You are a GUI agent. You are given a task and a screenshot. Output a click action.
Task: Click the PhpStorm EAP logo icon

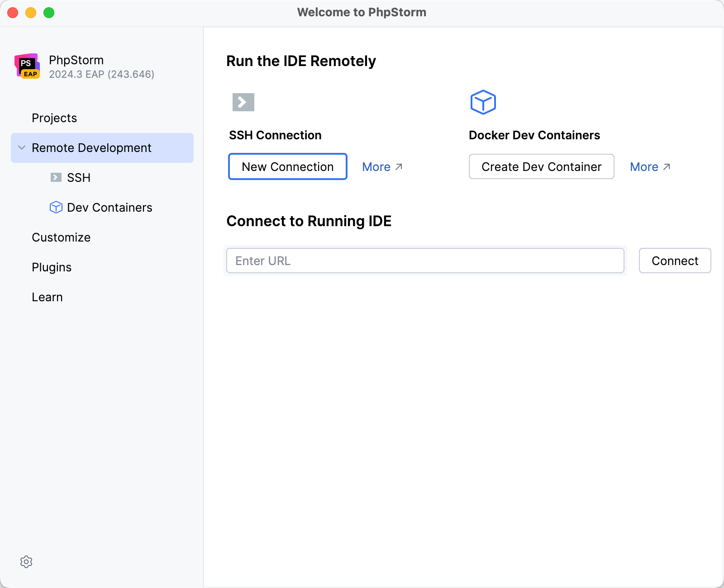point(26,66)
